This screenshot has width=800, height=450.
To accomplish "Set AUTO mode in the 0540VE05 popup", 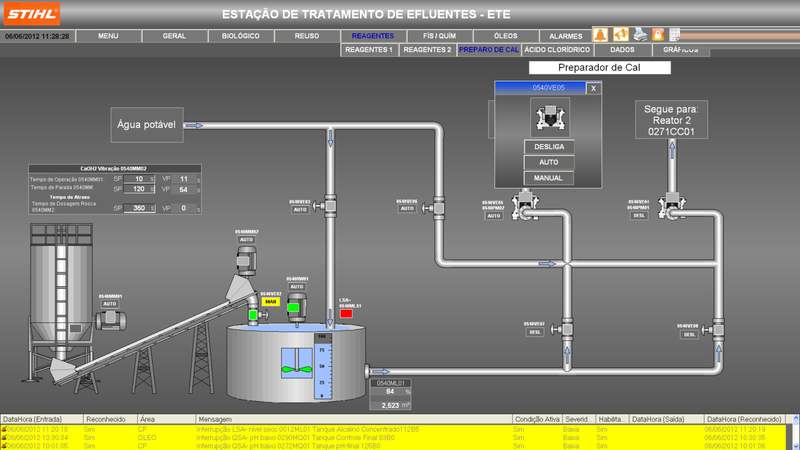I will tap(549, 162).
